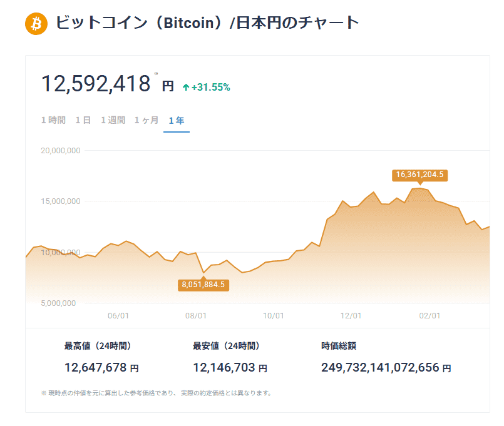The image size is (504, 426).
Task: Select the 1年 chart tab
Action: 176,120
